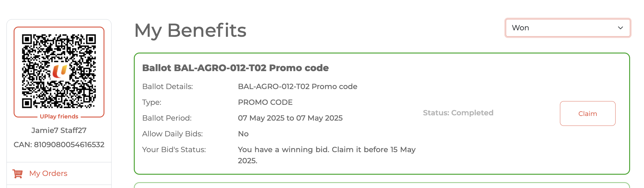This screenshot has width=644, height=188.
Task: Open the Won filter dropdown
Action: pyautogui.click(x=567, y=28)
